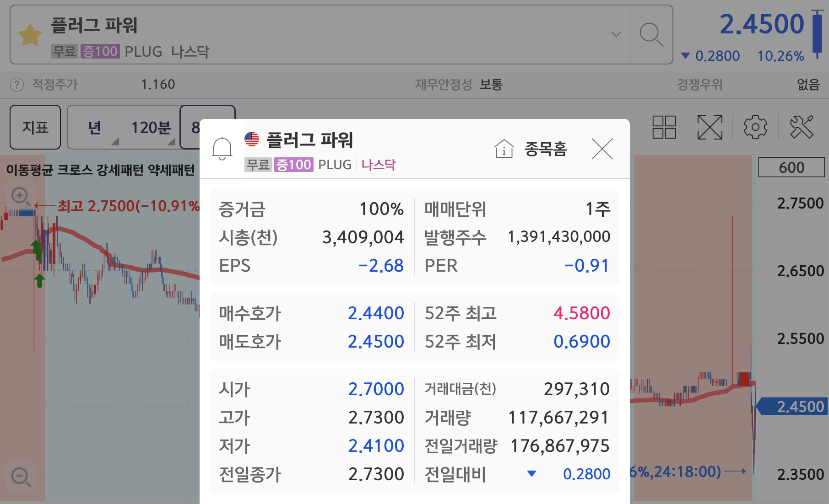Select the EPS value -2.68

click(381, 266)
